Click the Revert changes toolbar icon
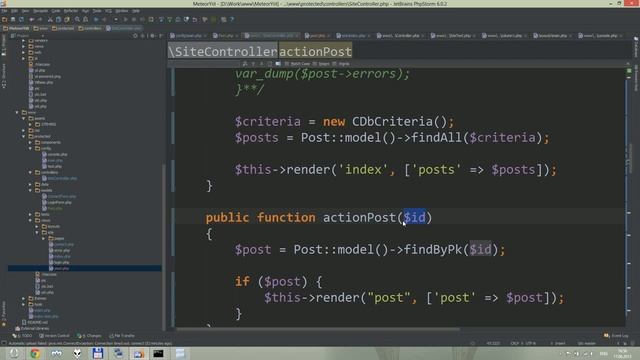 pyautogui.click(x=195, y=19)
